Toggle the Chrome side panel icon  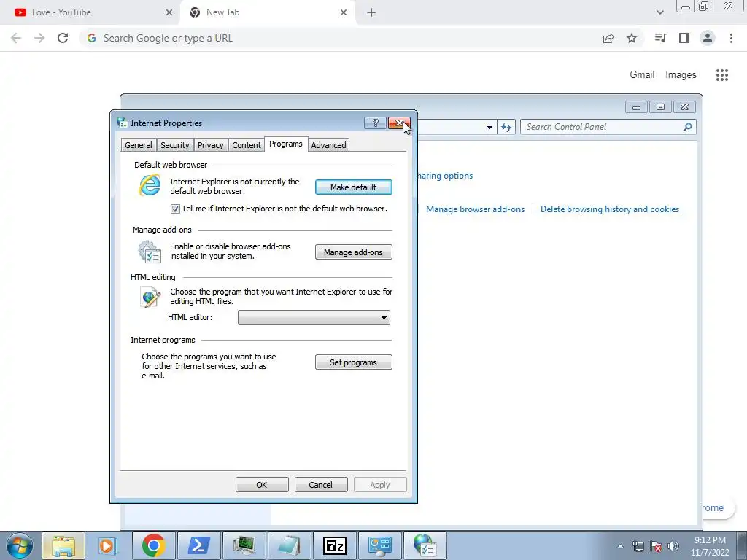(x=684, y=38)
